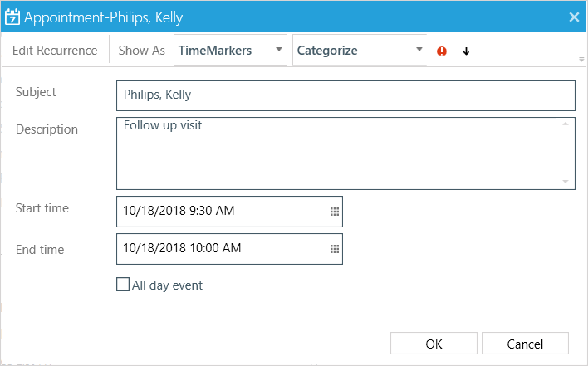Set low importance with down arrow icon

point(466,51)
